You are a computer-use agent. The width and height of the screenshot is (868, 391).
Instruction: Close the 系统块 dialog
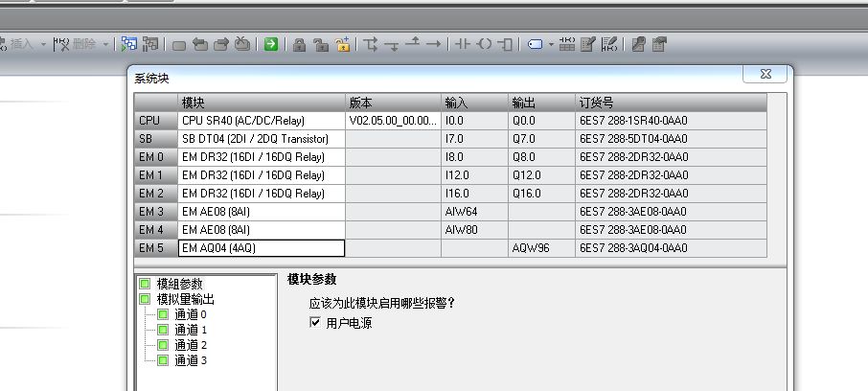768,76
